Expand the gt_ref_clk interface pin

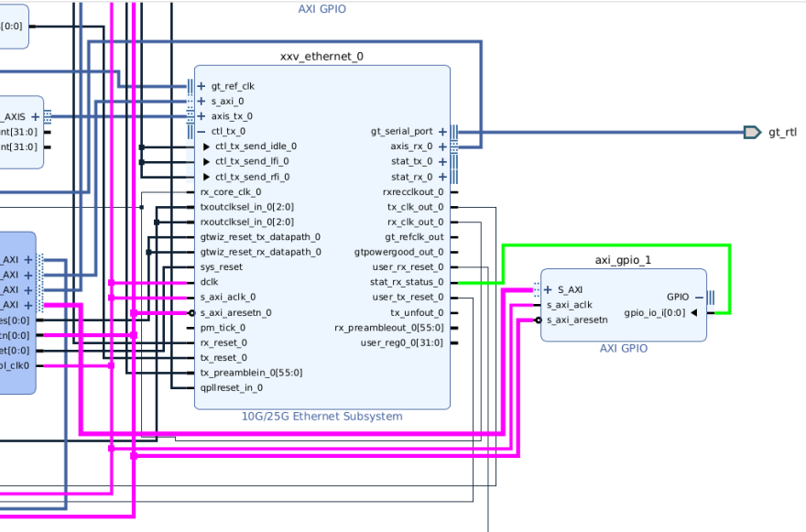pos(201,86)
